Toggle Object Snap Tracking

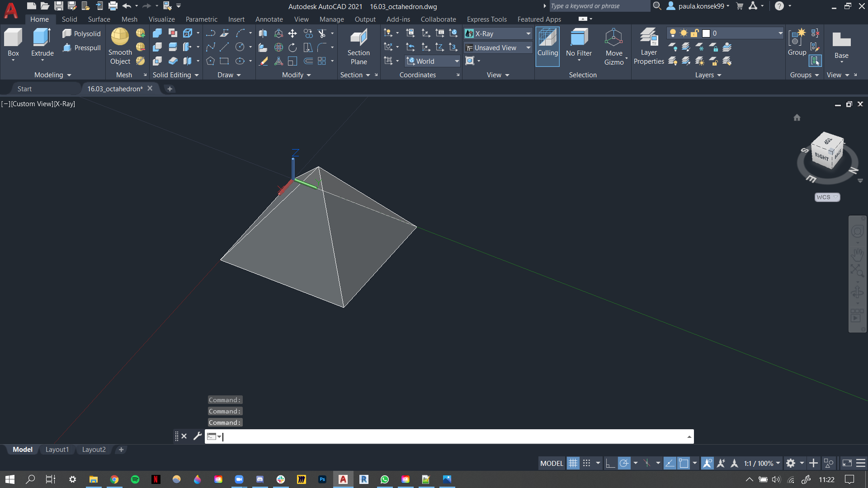coord(670,463)
